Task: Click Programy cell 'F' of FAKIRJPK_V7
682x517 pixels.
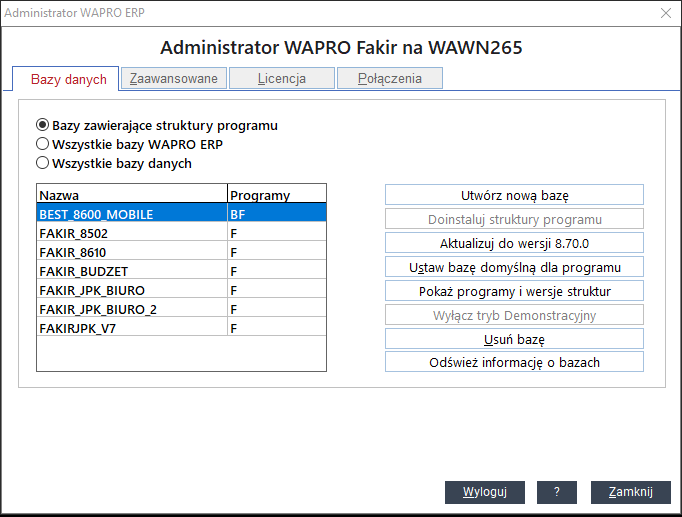Action: click(x=277, y=328)
